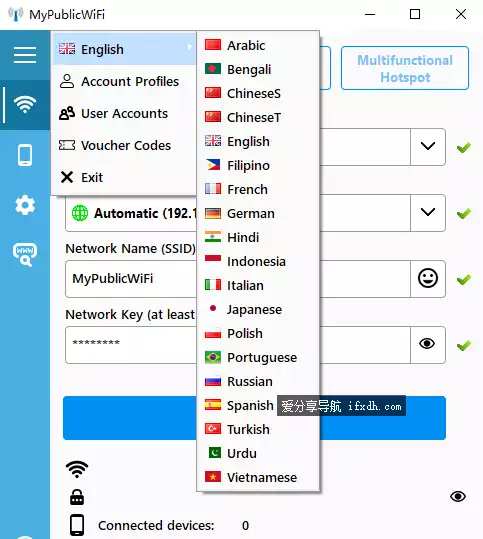Open the mobile devices sidebar icon
Screen dimensions: 483x539
[25, 155]
